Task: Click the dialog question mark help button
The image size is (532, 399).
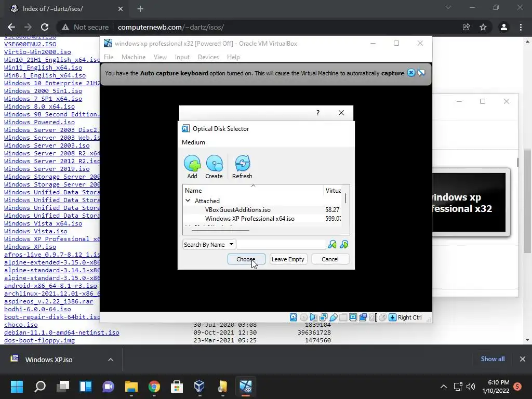Action: tap(318, 113)
